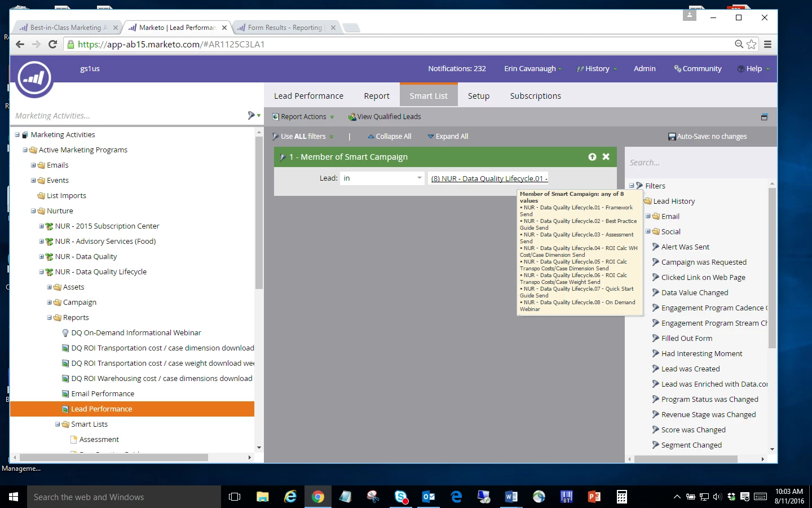Collapse the Nurture folder in tree
The height and width of the screenshot is (508, 812).
(x=33, y=211)
